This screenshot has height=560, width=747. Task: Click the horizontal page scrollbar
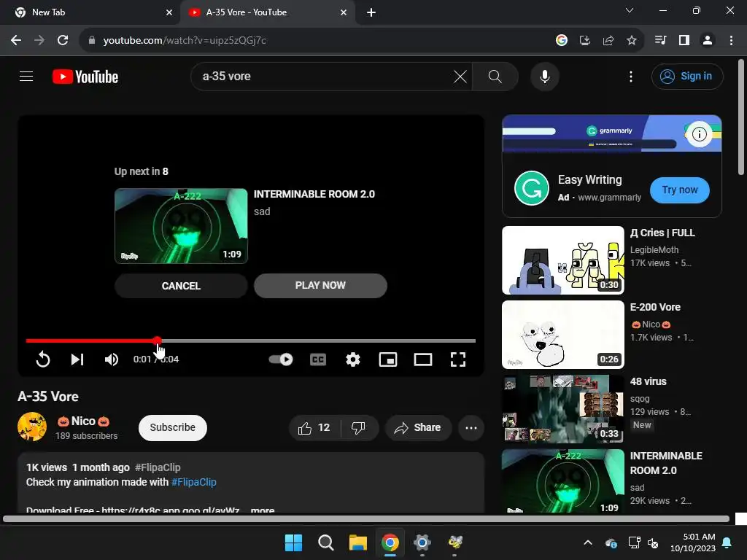366,519
